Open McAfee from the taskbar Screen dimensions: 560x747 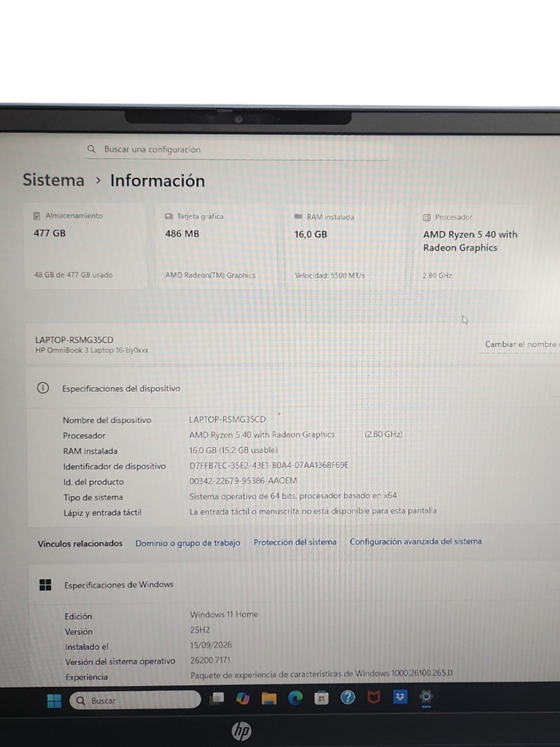click(374, 697)
